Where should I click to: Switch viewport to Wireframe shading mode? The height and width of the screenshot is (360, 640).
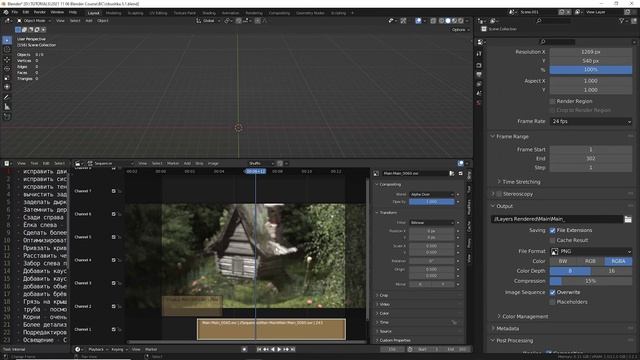[441, 20]
